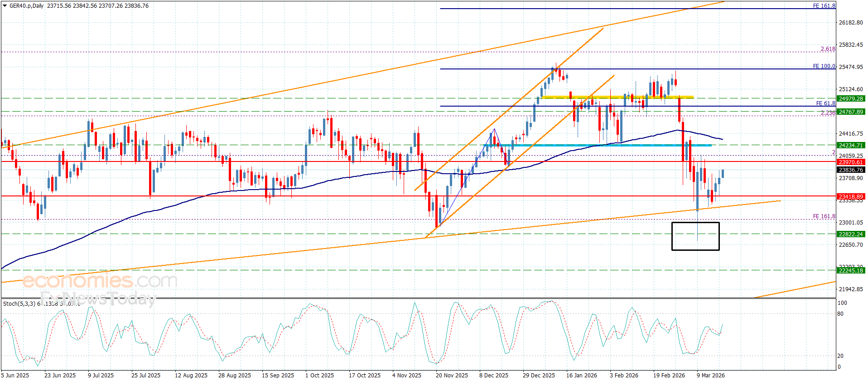The width and height of the screenshot is (868, 381).
Task: Select the 23 Jun 2025 date label
Action: (60, 376)
